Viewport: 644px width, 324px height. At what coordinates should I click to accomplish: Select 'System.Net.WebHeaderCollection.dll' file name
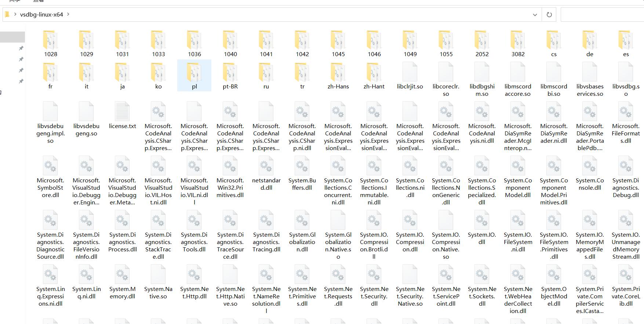(x=518, y=300)
